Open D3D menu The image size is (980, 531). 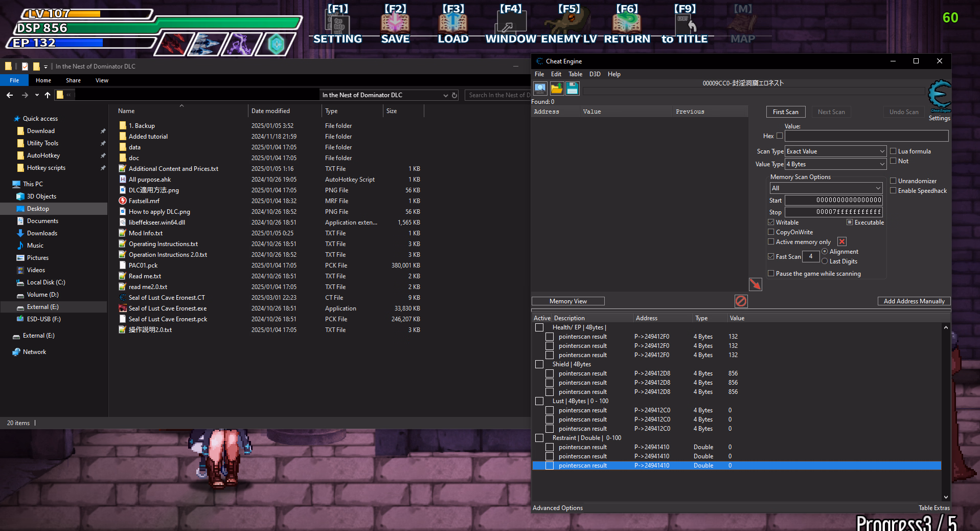point(595,74)
